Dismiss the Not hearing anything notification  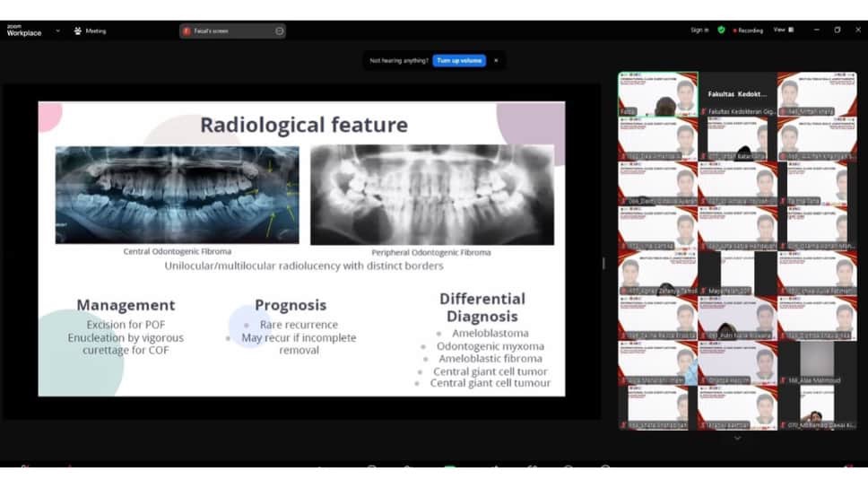tap(496, 60)
